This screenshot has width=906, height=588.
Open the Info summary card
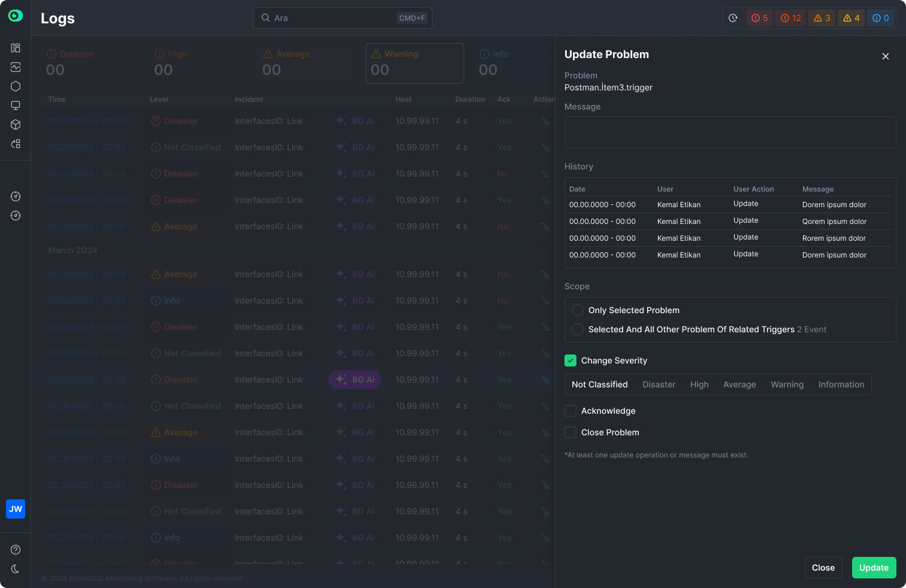(514, 63)
